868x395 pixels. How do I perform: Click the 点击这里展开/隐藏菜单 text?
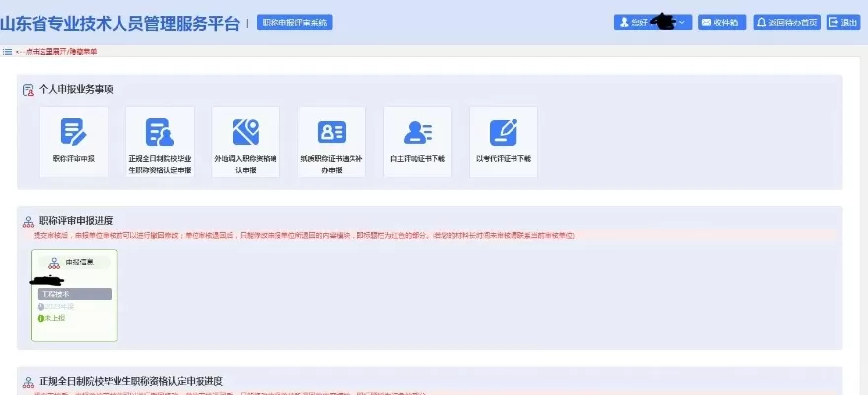60,52
